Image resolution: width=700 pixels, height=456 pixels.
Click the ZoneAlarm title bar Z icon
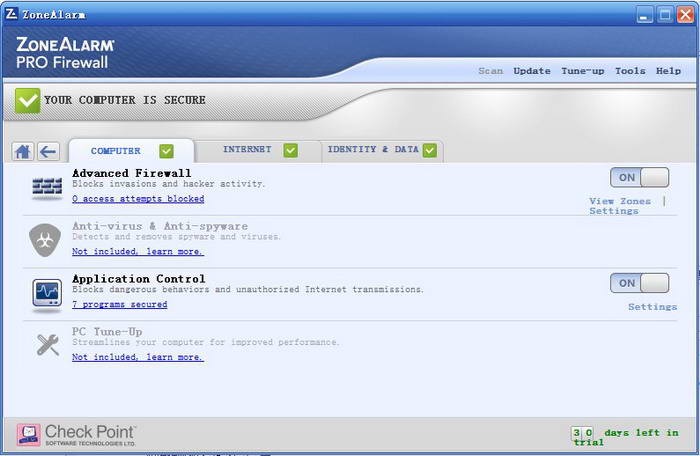tap(12, 14)
